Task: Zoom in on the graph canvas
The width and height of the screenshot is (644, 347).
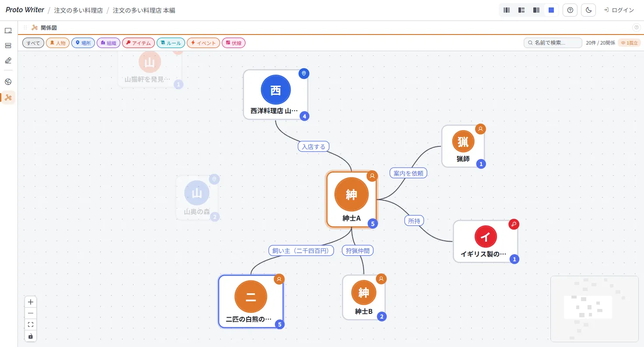Action: pyautogui.click(x=31, y=302)
